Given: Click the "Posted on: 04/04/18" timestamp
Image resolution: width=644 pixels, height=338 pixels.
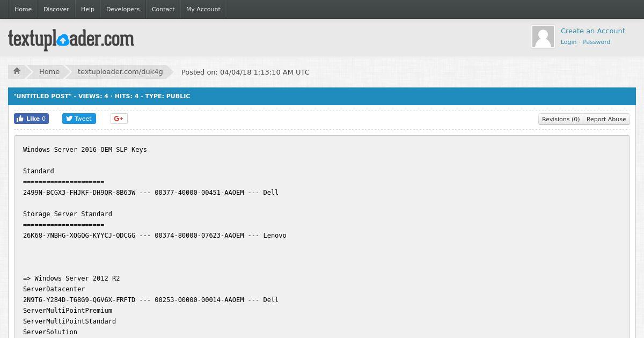Looking at the screenshot, I should 245,72.
